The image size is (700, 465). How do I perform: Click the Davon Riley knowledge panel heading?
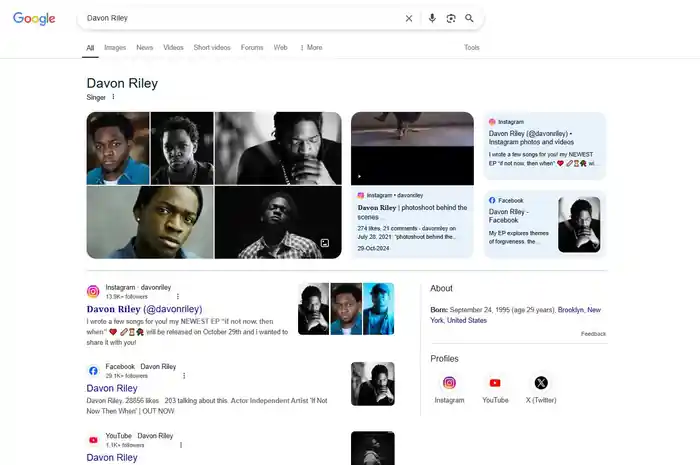point(122,83)
